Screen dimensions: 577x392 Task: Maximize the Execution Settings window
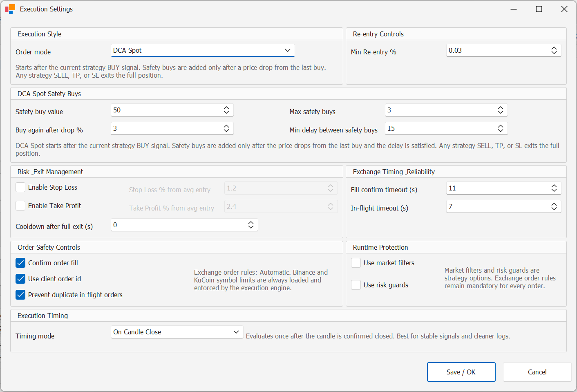tap(539, 9)
